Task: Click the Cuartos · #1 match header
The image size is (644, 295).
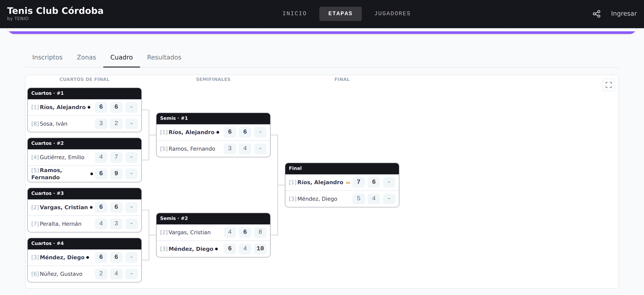Action: click(x=85, y=93)
